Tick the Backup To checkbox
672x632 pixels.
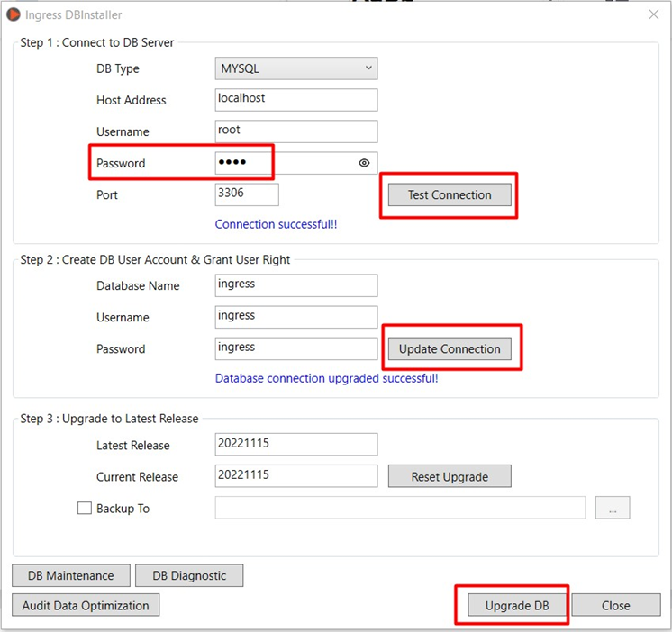(85, 509)
